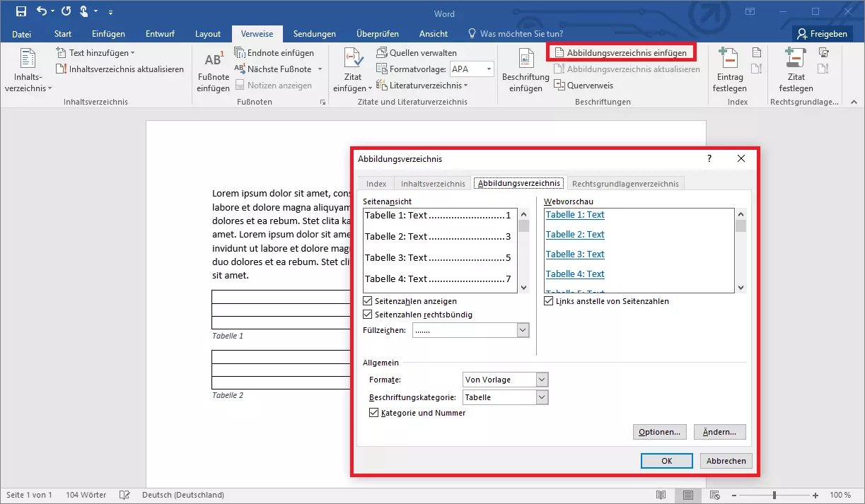Click the Optionen... button

click(659, 432)
